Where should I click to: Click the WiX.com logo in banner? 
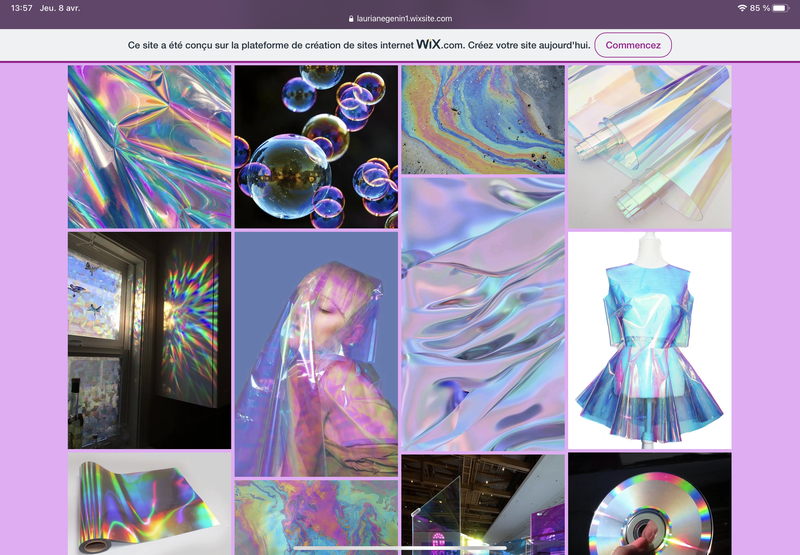tap(442, 45)
